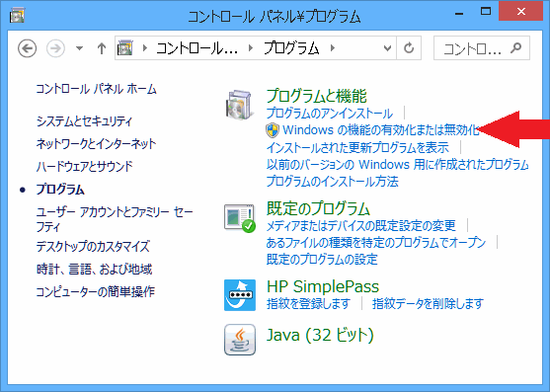
Task: Open Java (32 ビット) heading
Action: 320,335
